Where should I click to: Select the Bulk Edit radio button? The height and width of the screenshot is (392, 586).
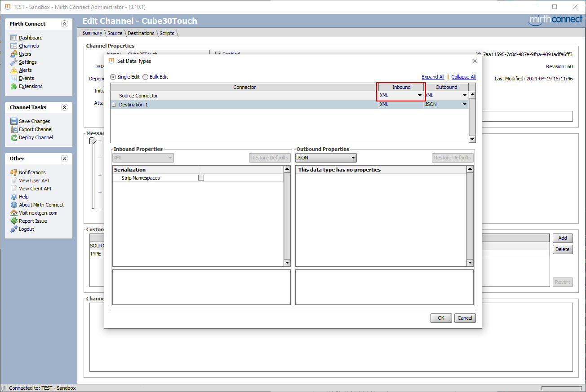coord(145,77)
